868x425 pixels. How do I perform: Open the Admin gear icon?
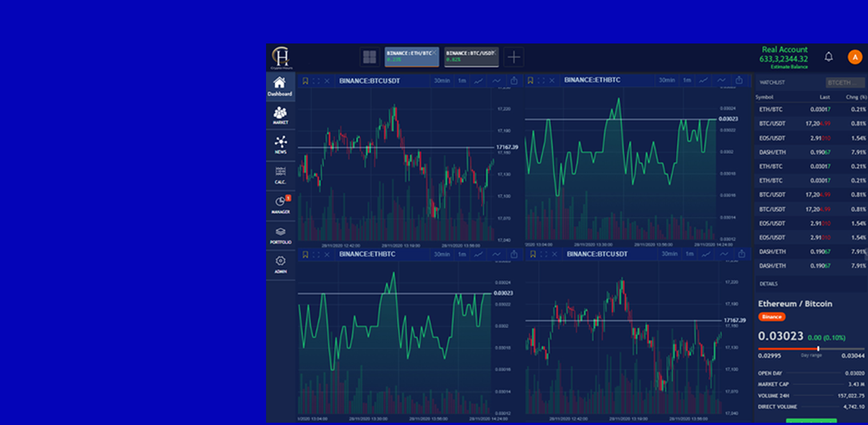tap(280, 264)
